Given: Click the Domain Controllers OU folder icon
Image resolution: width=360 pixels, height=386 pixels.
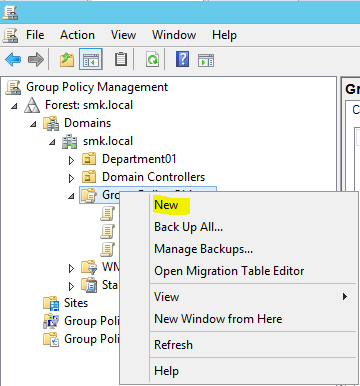Looking at the screenshot, I should click(89, 177).
